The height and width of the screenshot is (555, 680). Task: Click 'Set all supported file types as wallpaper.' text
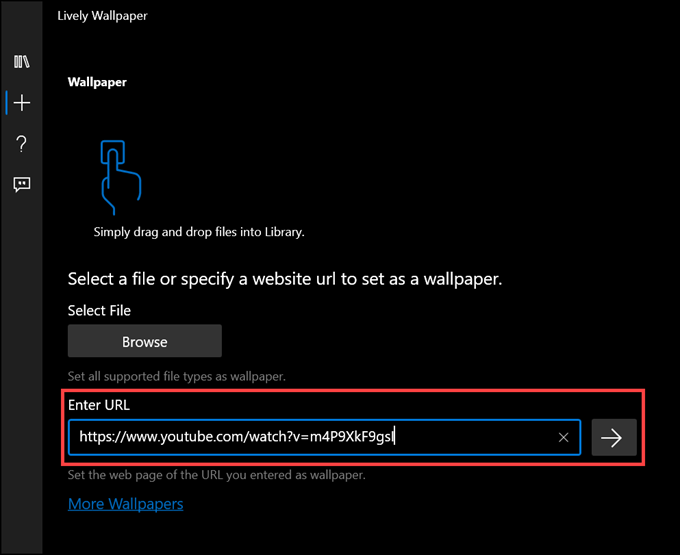click(177, 376)
